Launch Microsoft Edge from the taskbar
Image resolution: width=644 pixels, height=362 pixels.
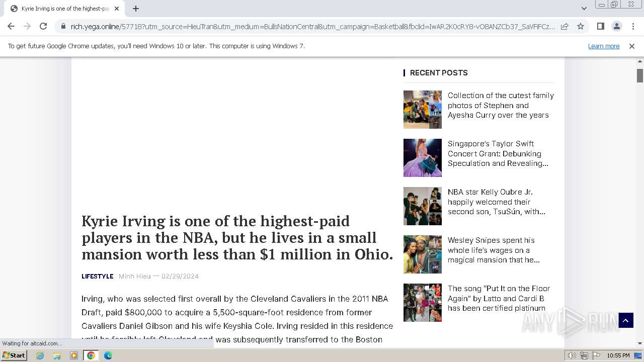[108, 355]
